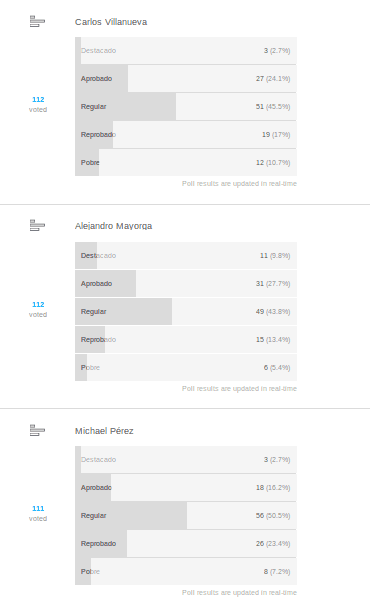The height and width of the screenshot is (612, 370).
Task: Click the poll icon beside Carlos Villanueva
Action: pos(37,21)
